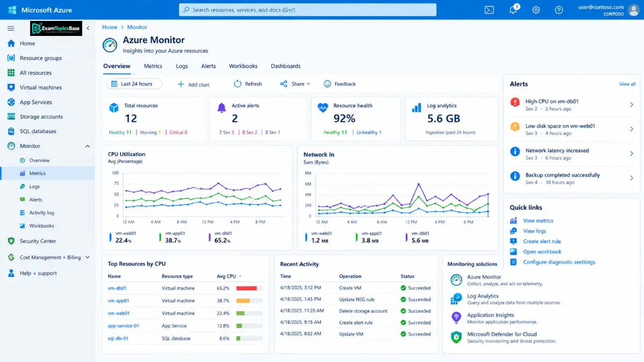Open the Cloud Shell icon in header
This screenshot has width=644, height=362.
489,10
